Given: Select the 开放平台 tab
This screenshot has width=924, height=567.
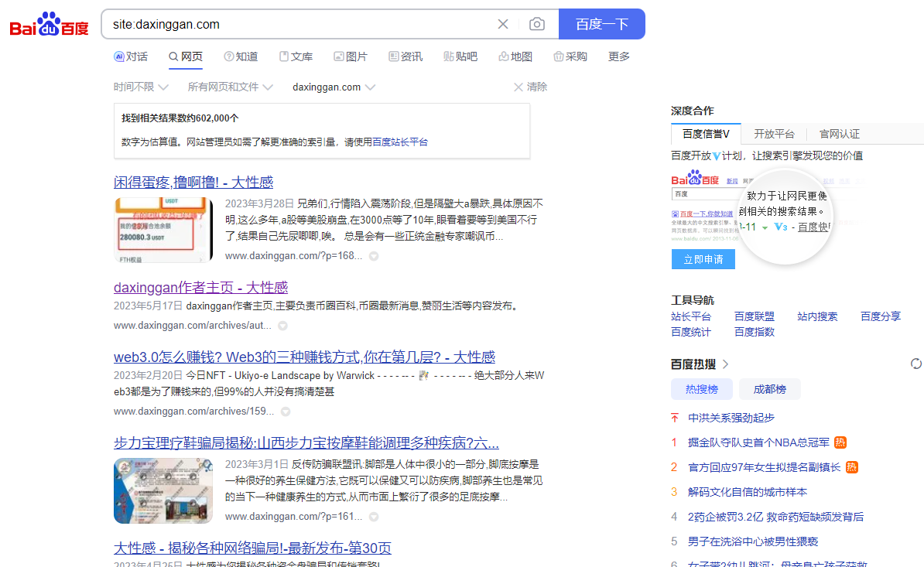Looking at the screenshot, I should (x=774, y=134).
